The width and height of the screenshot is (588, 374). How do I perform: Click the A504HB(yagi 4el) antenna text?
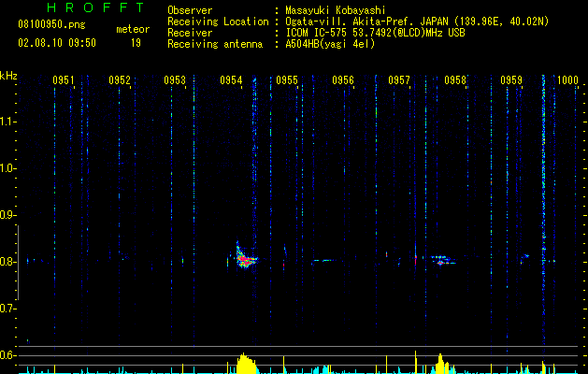[330, 44]
